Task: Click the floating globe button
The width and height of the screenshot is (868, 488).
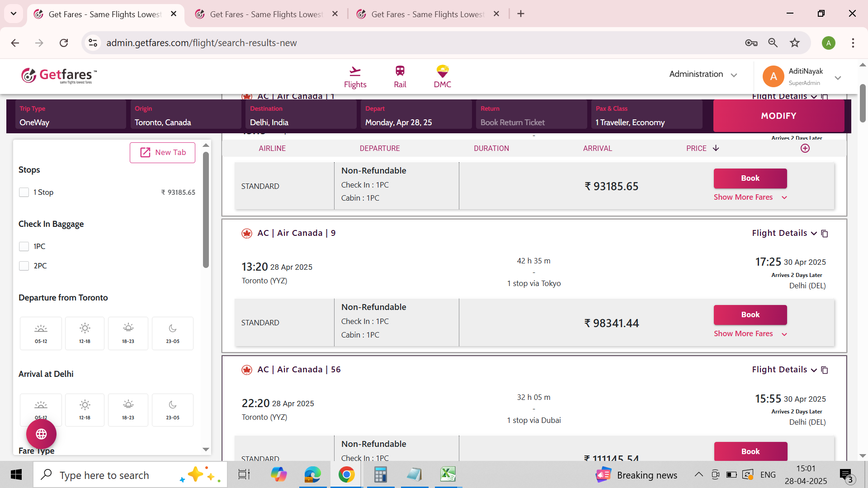Action: click(x=41, y=434)
